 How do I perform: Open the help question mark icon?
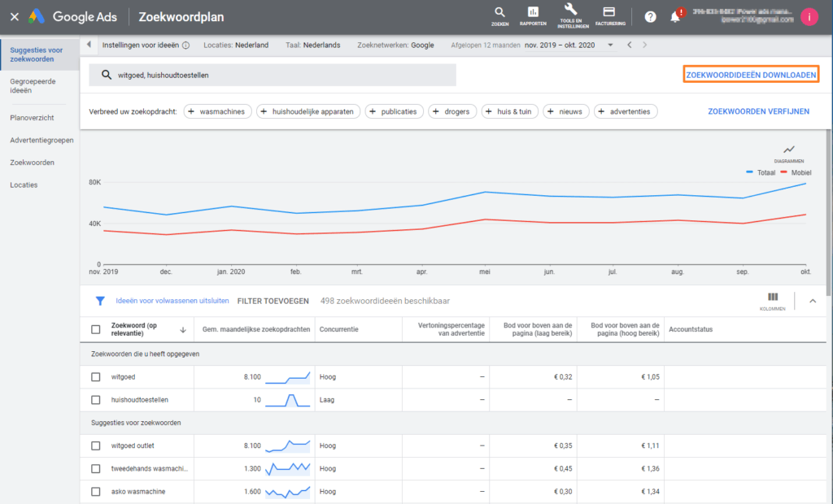[x=650, y=17]
